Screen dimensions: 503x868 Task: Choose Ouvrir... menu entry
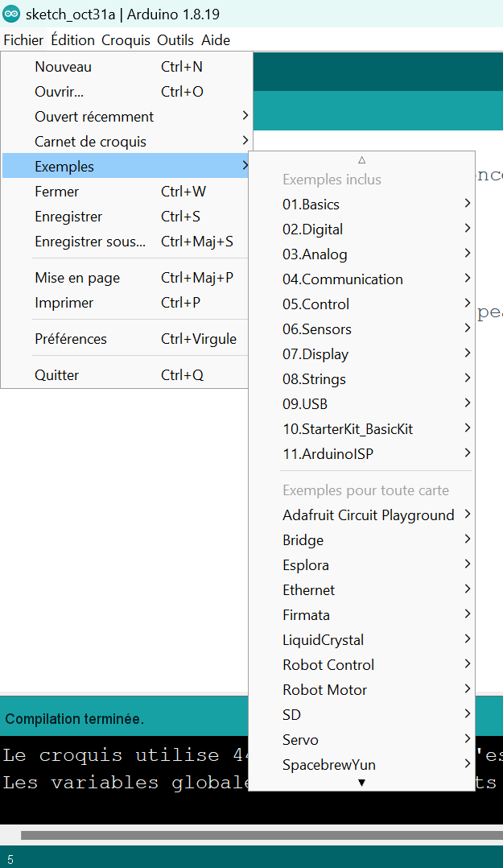tap(126, 92)
